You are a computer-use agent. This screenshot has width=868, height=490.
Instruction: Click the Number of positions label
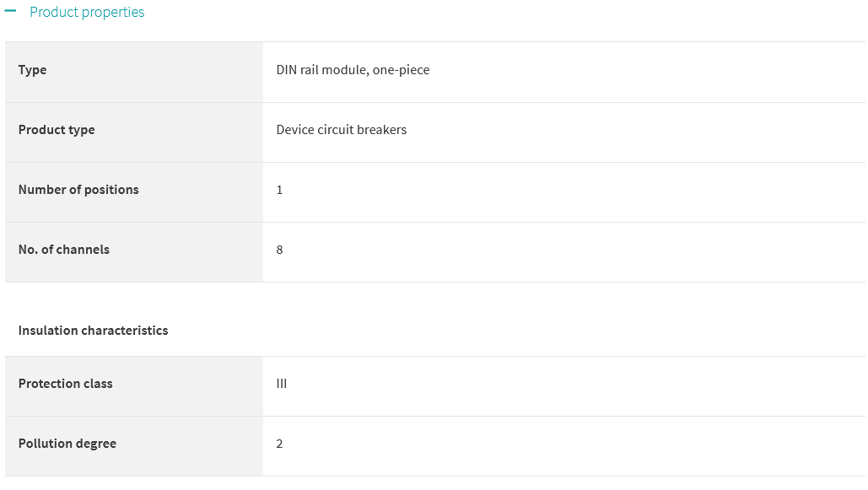pyautogui.click(x=78, y=190)
